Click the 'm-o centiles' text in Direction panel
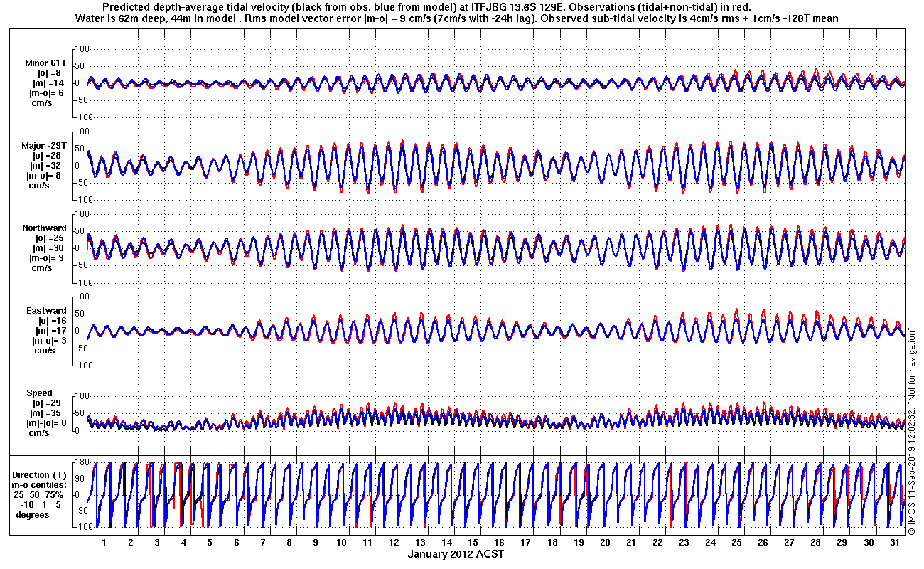This screenshot has width=924, height=569. click(x=40, y=485)
